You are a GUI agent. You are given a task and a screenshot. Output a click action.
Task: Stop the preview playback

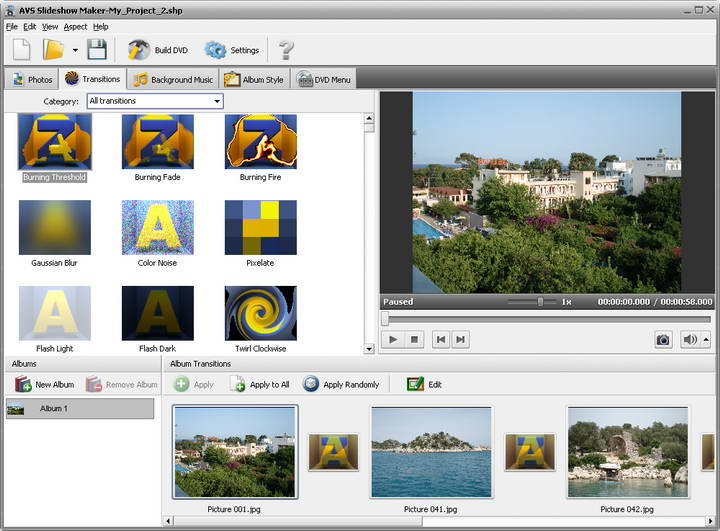414,339
